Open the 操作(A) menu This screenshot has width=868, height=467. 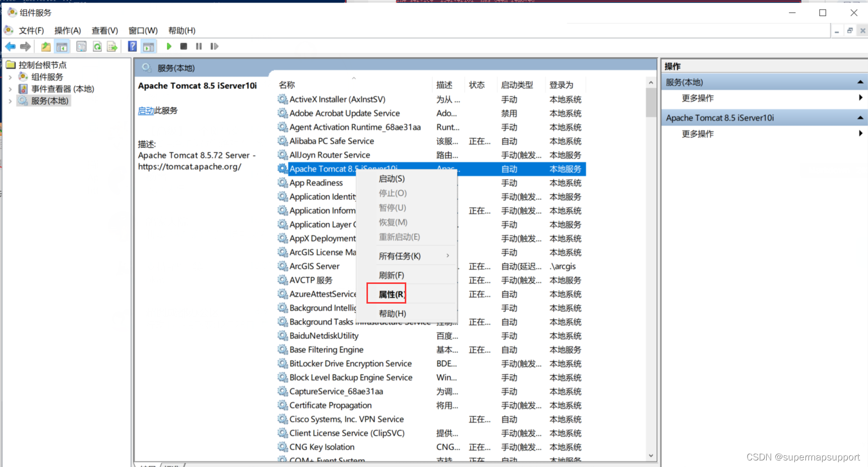click(68, 31)
